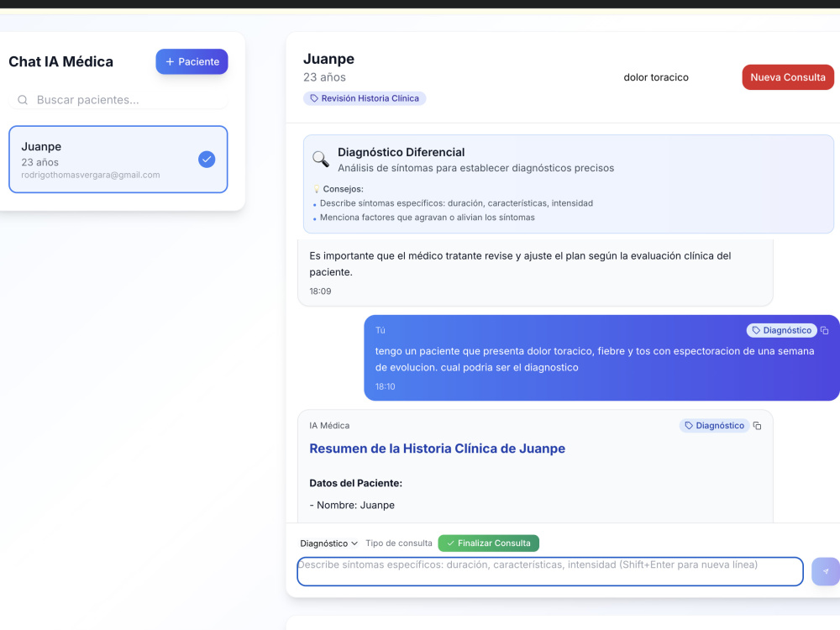This screenshot has height=630, width=840.
Task: Select the Juanpe patient card
Action: [118, 159]
